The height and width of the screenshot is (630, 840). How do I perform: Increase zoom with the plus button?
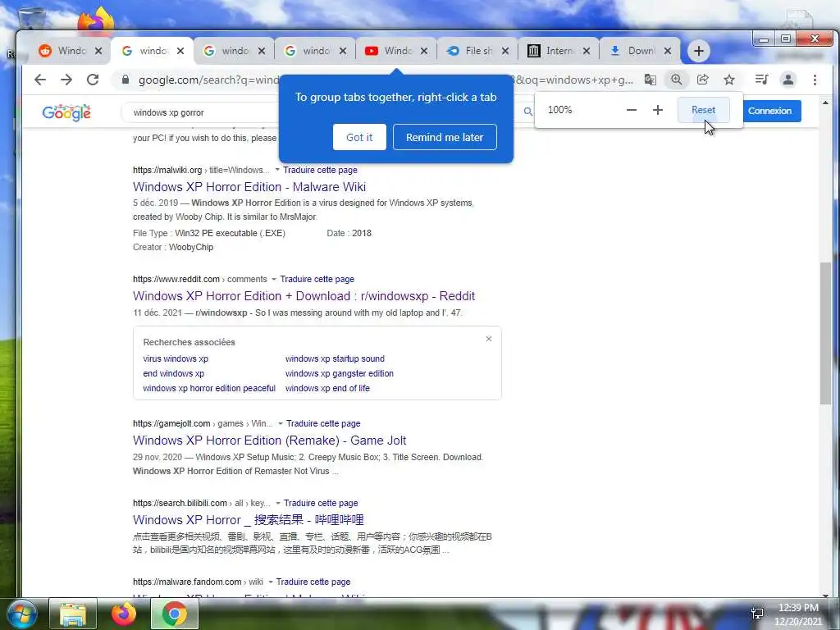pos(658,110)
